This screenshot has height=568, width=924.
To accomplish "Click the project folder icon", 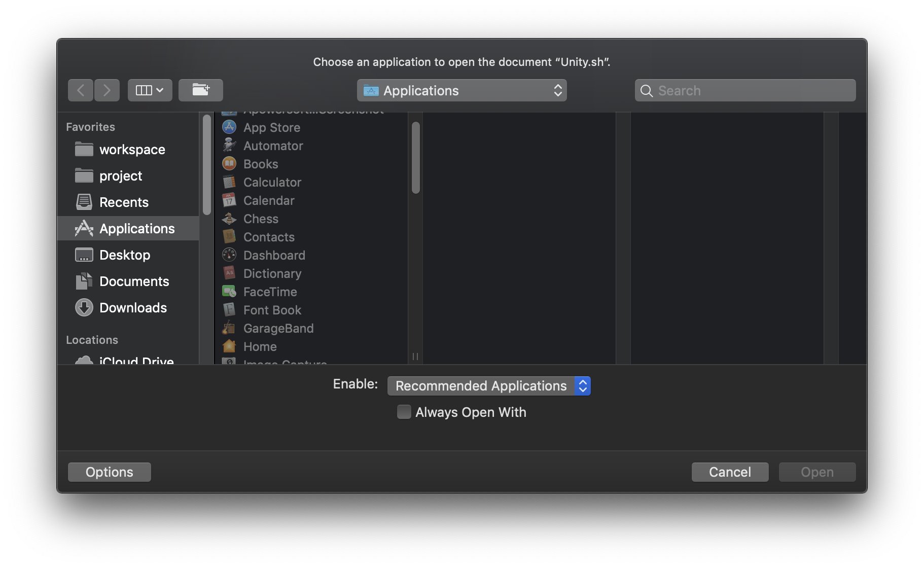I will tap(84, 175).
